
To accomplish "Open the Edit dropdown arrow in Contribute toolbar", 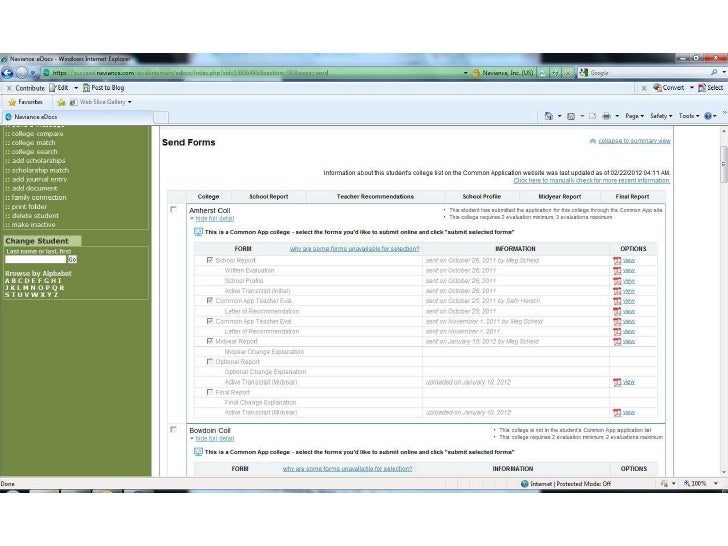I will coord(76,88).
